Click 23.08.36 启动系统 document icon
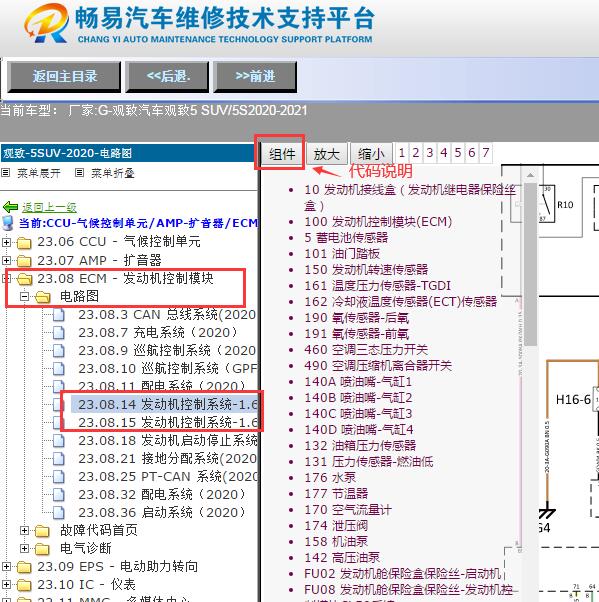Screen dimensions: 599x602 point(59,513)
